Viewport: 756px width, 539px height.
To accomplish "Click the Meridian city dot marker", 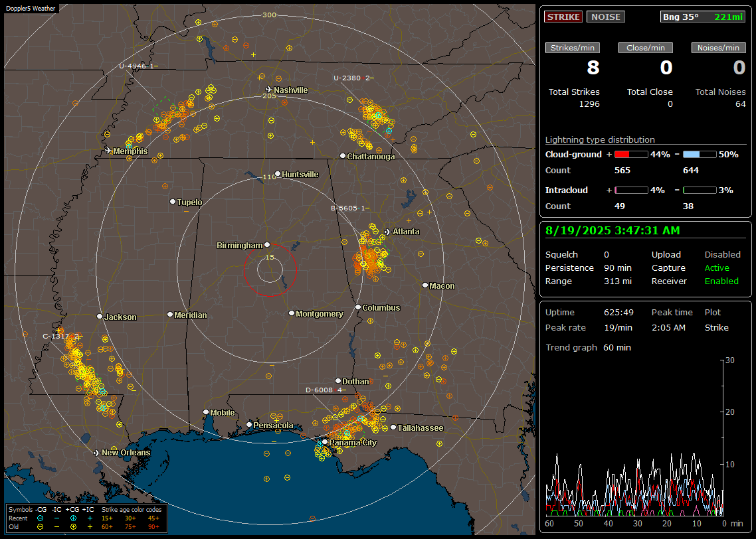I will point(169,315).
